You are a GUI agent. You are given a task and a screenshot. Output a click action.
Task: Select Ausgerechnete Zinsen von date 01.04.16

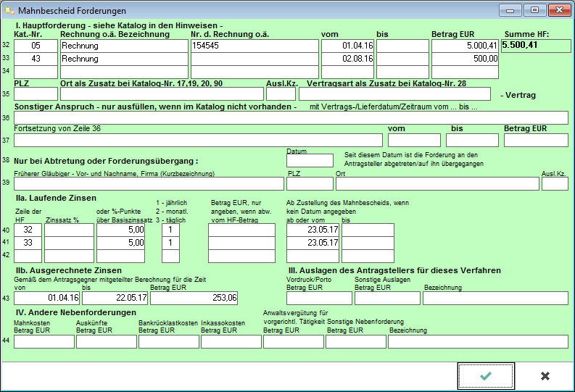[46, 299]
